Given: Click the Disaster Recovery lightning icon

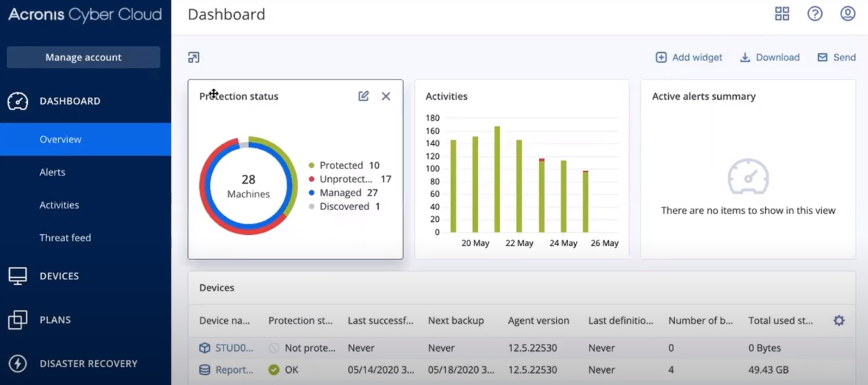Looking at the screenshot, I should (18, 364).
